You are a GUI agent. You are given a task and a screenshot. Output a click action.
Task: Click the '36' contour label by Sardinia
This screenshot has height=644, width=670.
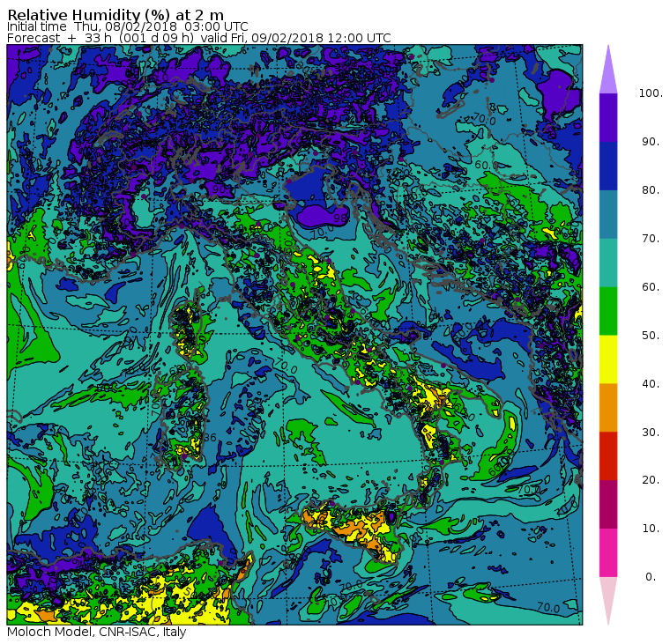(210, 437)
